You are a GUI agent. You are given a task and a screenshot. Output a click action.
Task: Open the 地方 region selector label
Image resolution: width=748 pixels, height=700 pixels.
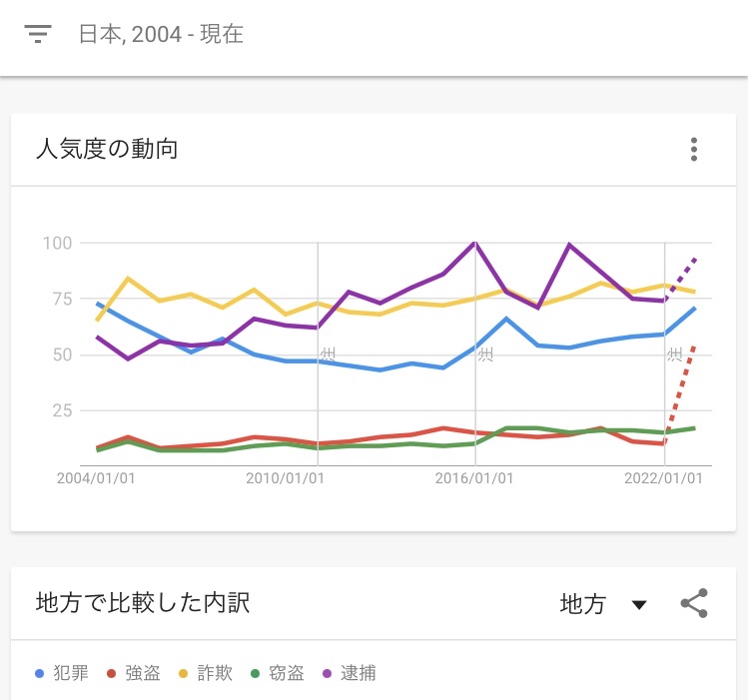pyautogui.click(x=582, y=604)
